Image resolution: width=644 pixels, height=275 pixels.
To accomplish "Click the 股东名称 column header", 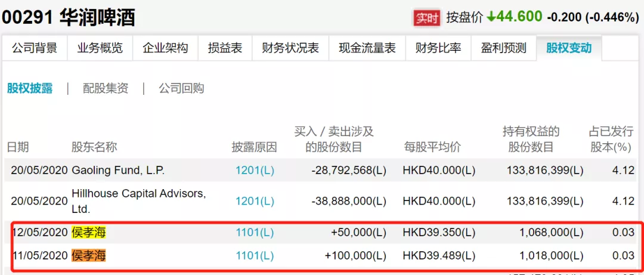I will pos(94,147).
